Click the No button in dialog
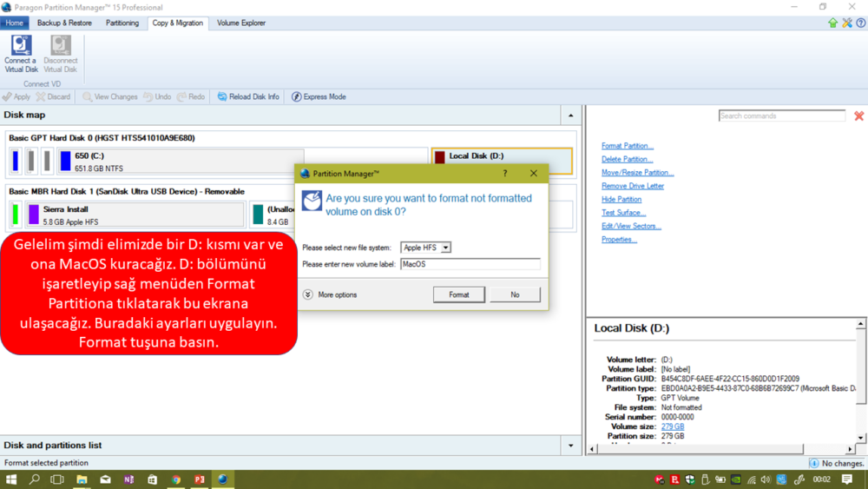The height and width of the screenshot is (489, 868). [x=515, y=295]
